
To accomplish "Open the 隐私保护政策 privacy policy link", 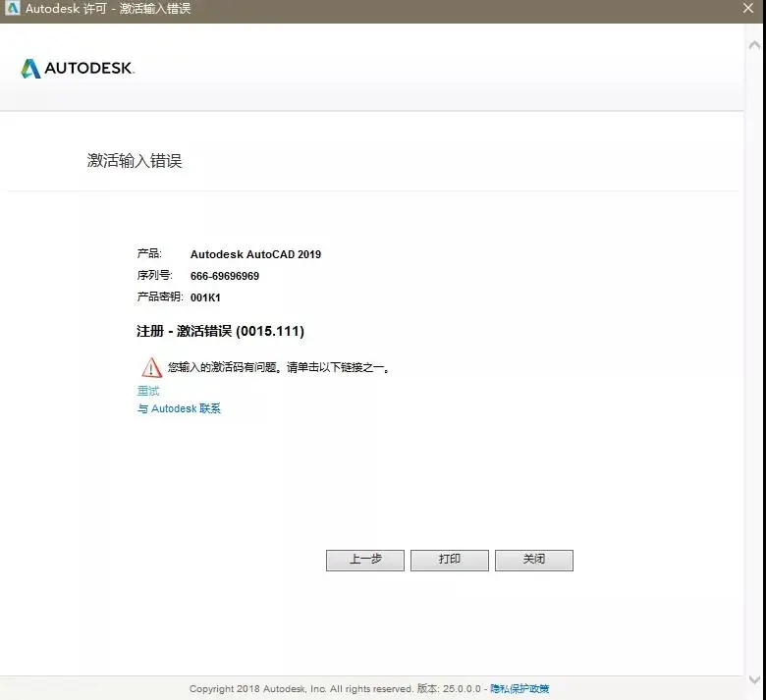I will (520, 689).
